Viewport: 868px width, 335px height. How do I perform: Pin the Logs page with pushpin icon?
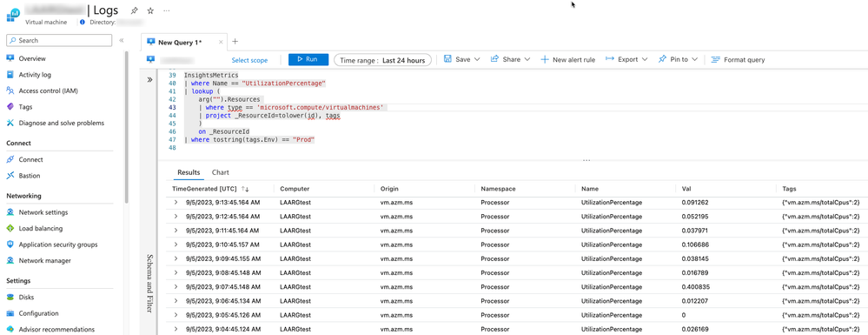coord(134,10)
